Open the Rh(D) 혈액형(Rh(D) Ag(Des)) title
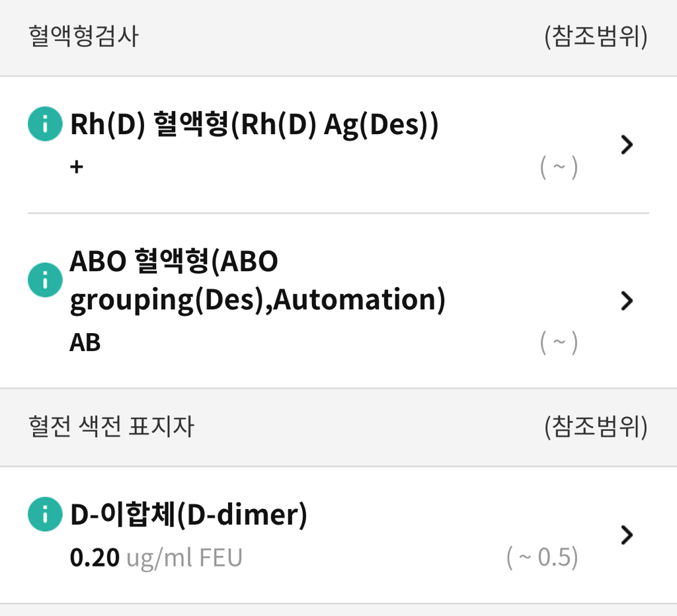677x616 pixels. click(x=254, y=125)
